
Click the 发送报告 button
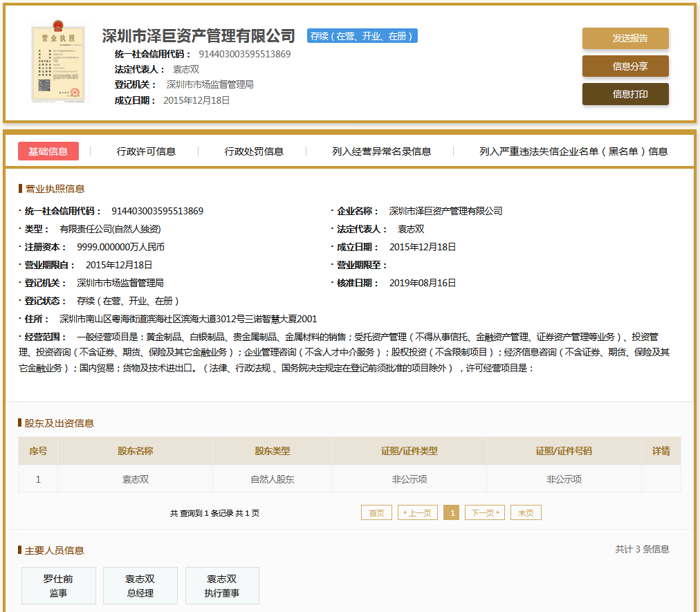tap(625, 39)
